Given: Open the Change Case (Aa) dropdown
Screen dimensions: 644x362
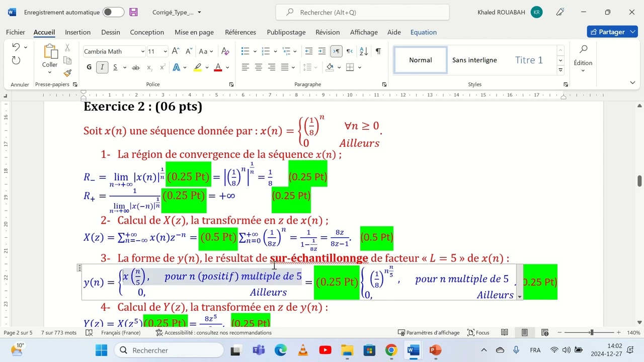Looking at the screenshot, I should [x=206, y=51].
